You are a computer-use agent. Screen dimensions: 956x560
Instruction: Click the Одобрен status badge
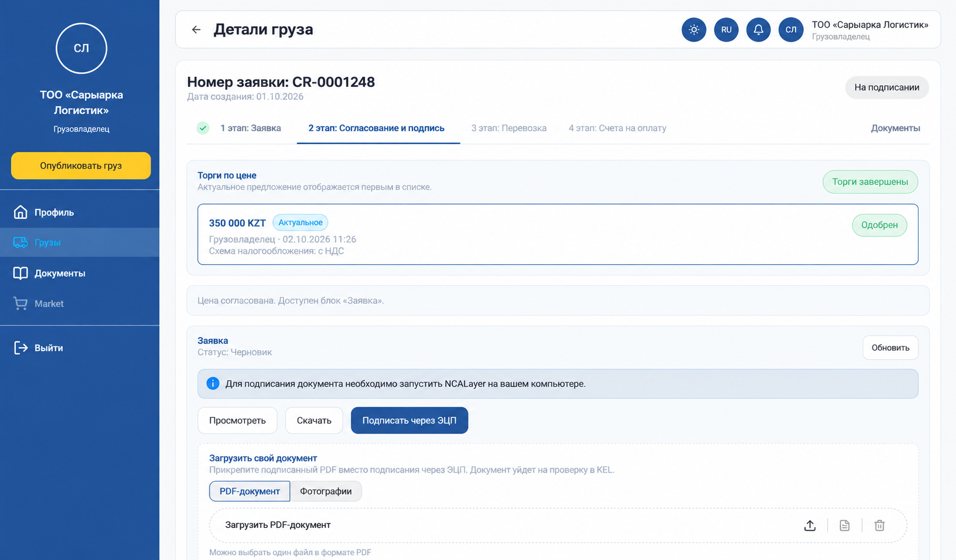click(879, 225)
